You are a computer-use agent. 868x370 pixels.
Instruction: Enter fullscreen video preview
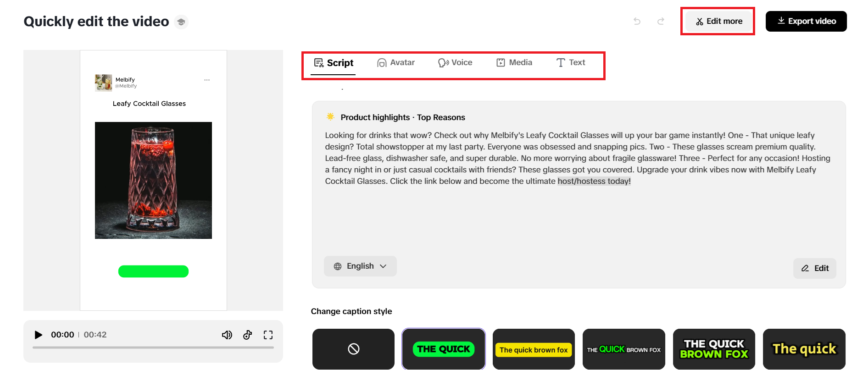[x=268, y=335]
